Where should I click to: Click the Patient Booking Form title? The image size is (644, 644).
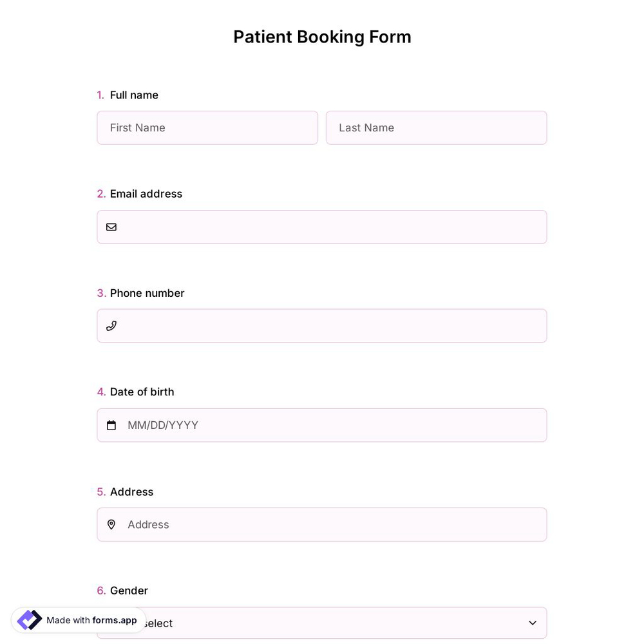[322, 37]
